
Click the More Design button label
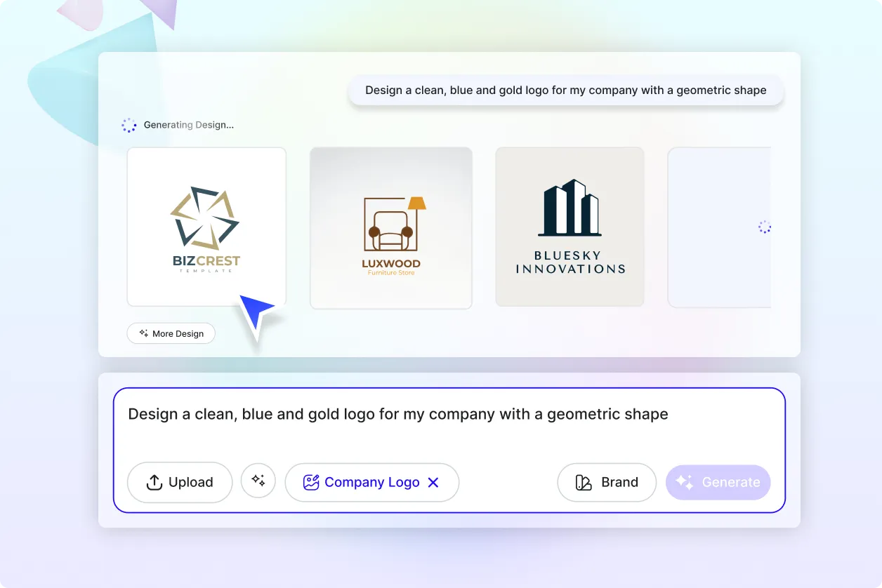point(178,334)
